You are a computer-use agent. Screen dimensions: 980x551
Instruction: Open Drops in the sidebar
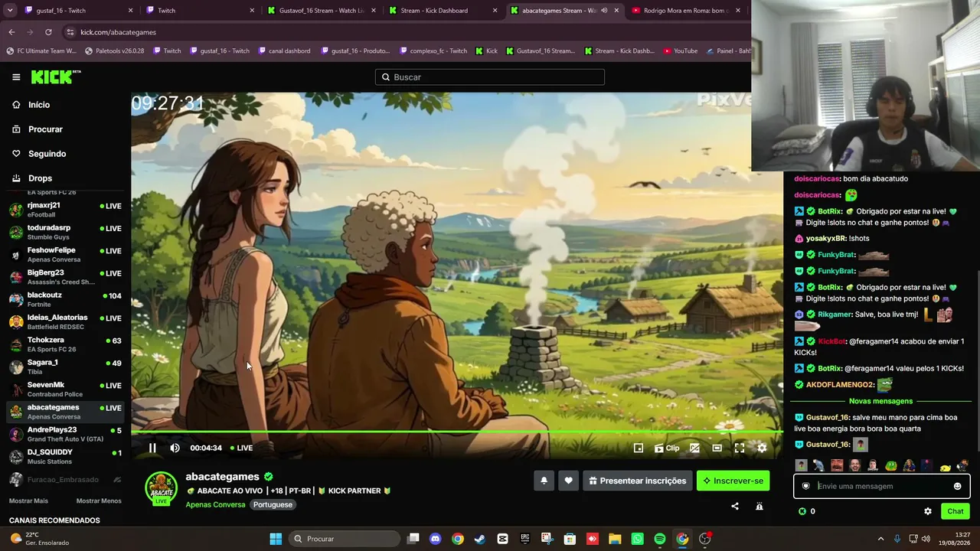point(40,178)
